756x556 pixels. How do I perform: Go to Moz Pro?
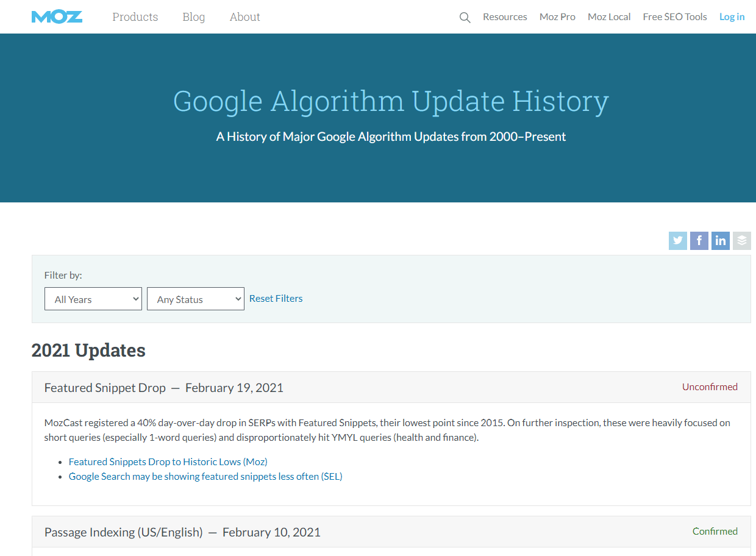[557, 17]
